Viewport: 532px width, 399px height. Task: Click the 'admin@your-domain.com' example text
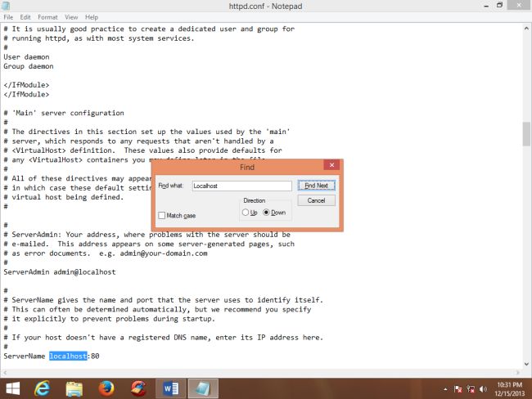tap(164, 253)
